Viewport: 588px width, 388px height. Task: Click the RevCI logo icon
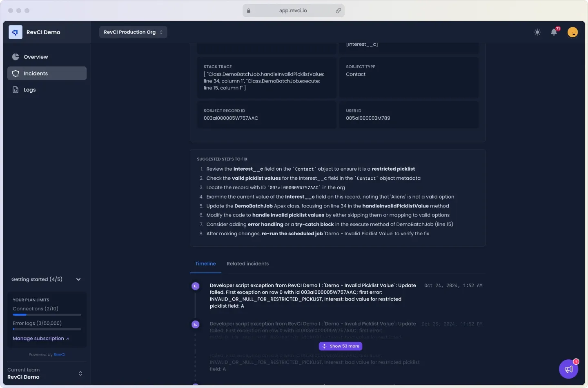point(16,32)
